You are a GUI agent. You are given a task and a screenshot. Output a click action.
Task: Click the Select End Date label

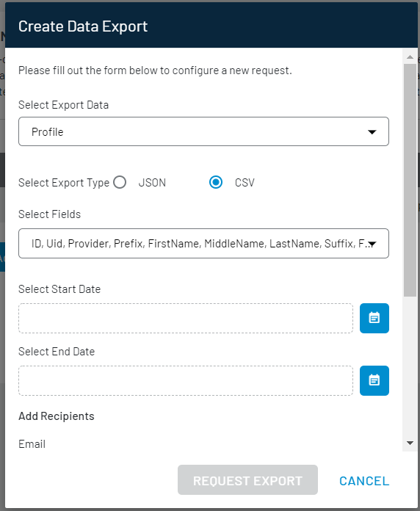(57, 351)
